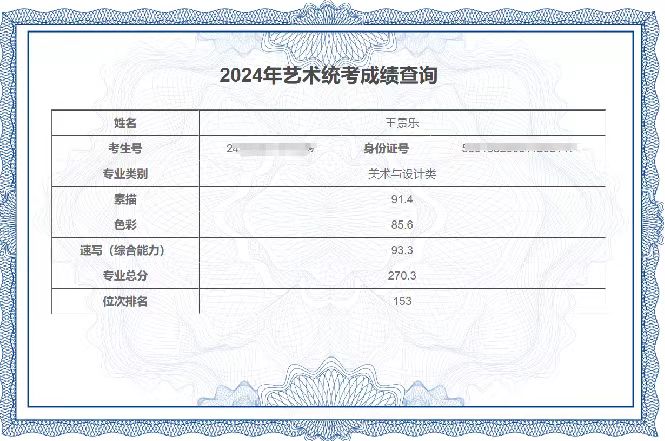The height and width of the screenshot is (441, 665).
Task: Click the ornamental emblem at certificate bottom
Action: coord(331,382)
